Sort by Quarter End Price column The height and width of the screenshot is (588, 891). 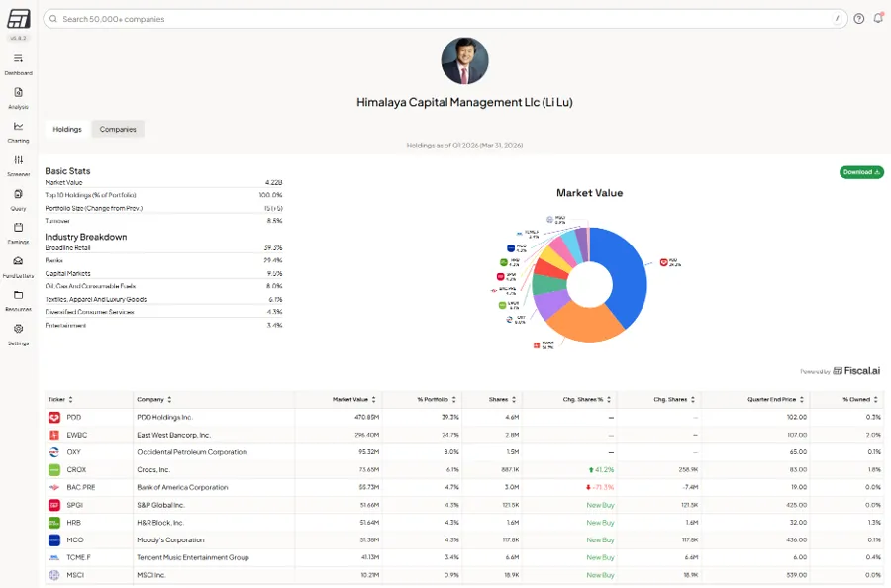(x=775, y=399)
